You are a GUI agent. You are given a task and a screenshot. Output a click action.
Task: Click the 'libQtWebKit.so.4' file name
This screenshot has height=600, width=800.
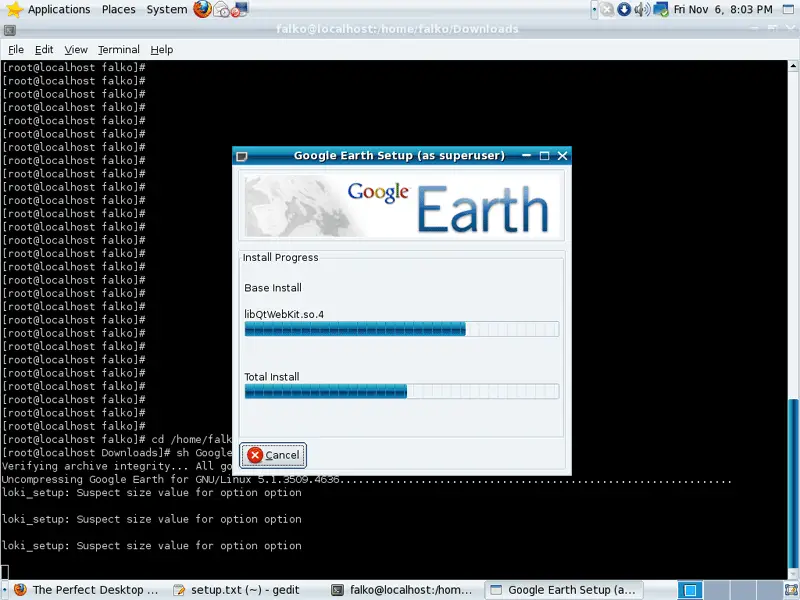coord(284,314)
